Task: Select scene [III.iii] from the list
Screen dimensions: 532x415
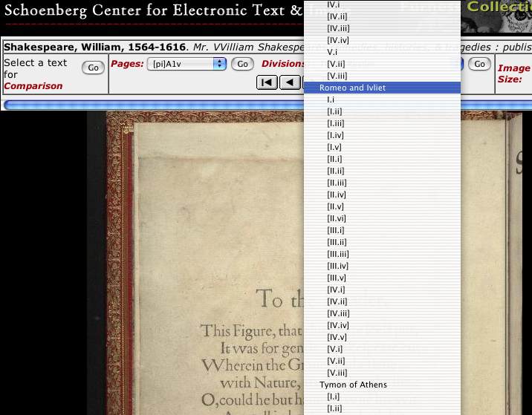Action: pos(337,254)
